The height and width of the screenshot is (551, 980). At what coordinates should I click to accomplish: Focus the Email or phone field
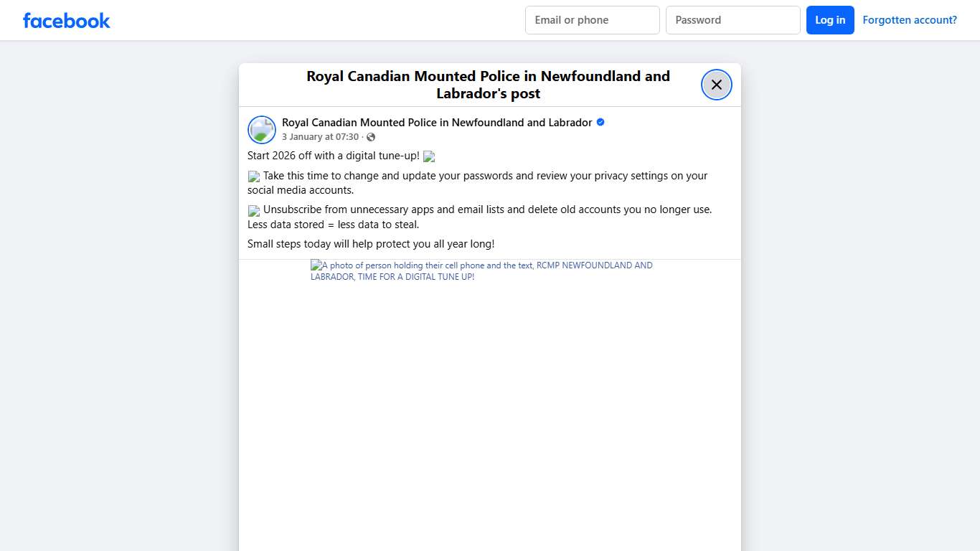point(593,20)
